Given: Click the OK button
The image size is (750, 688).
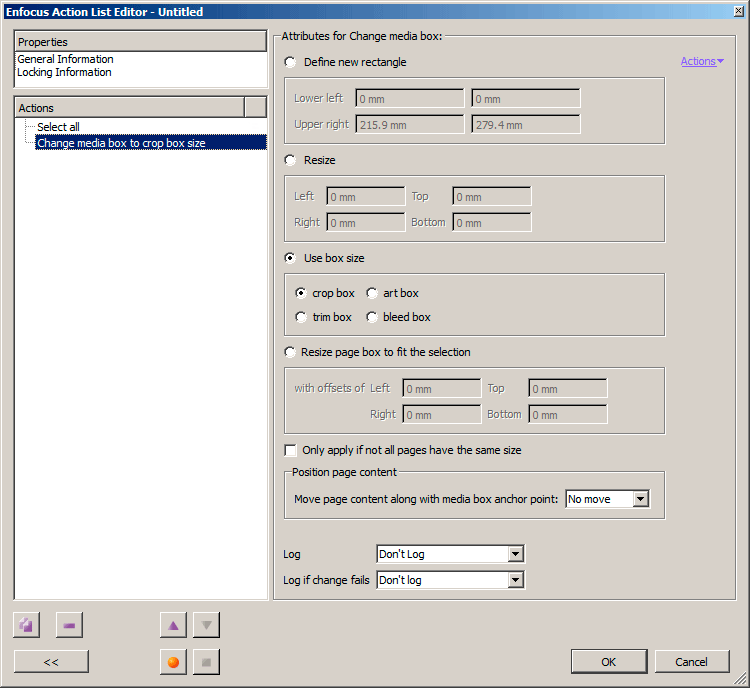Looking at the screenshot, I should click(608, 662).
